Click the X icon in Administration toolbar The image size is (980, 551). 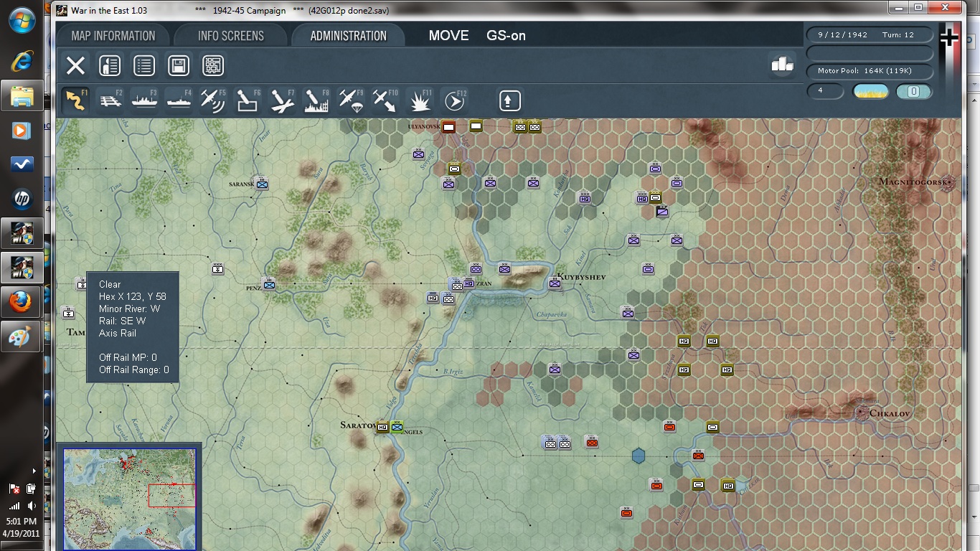[75, 66]
